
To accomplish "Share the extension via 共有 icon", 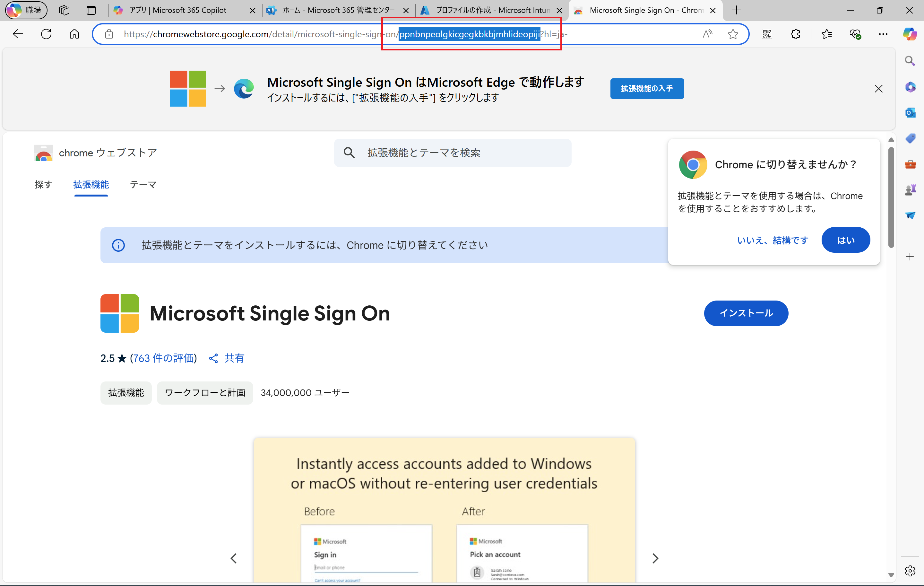I will click(x=226, y=357).
